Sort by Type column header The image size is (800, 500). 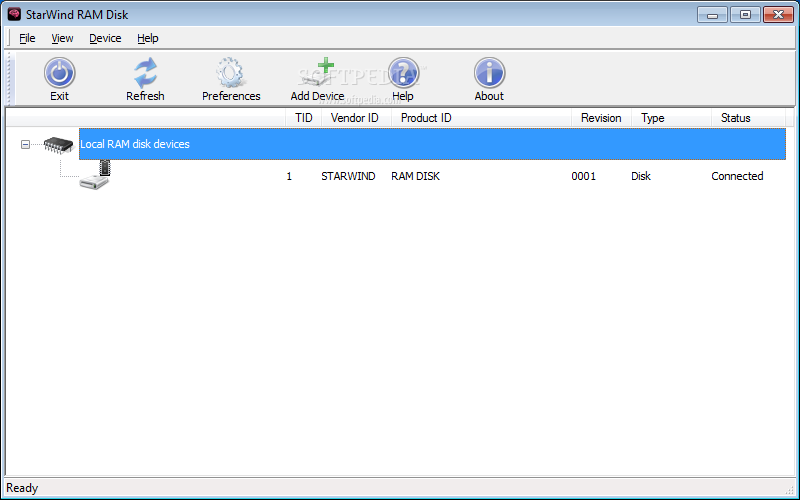pyautogui.click(x=671, y=118)
